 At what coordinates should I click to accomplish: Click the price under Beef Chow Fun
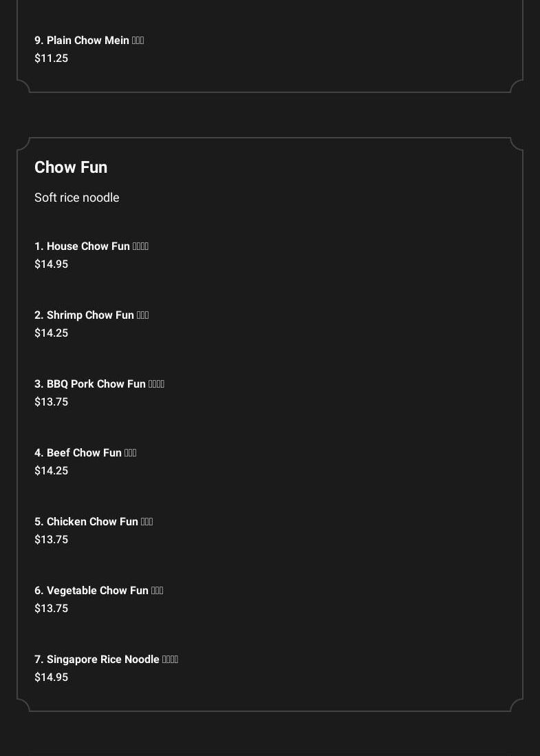click(x=52, y=471)
